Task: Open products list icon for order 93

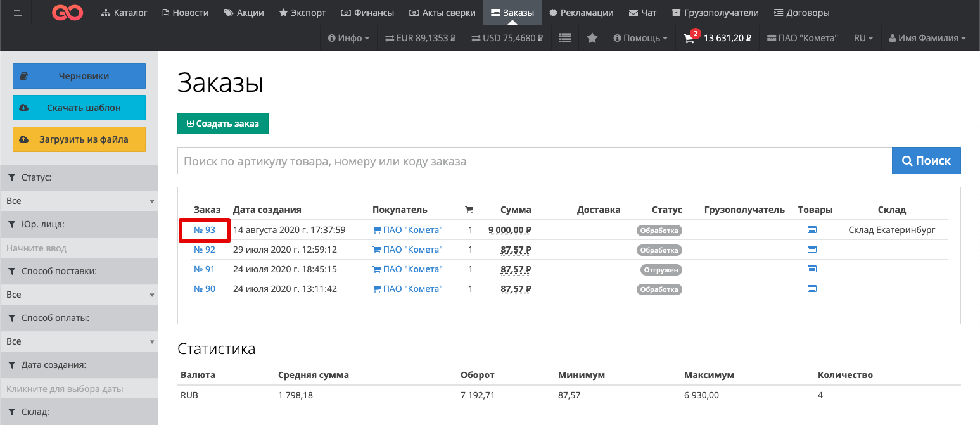Action: click(812, 230)
